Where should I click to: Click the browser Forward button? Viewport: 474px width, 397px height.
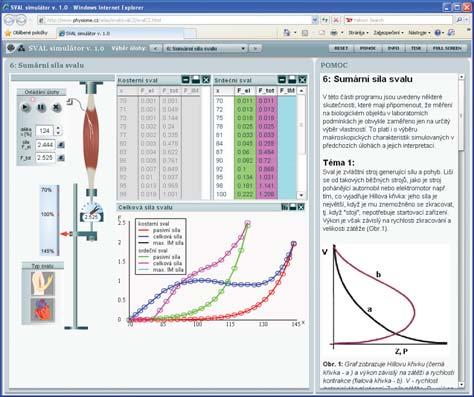(x=21, y=20)
